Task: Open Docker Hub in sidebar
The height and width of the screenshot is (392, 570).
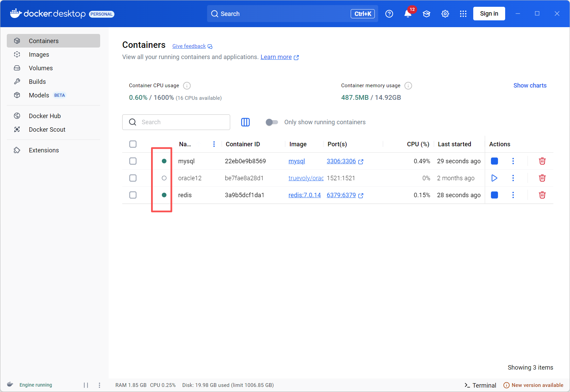Action: [x=53, y=116]
